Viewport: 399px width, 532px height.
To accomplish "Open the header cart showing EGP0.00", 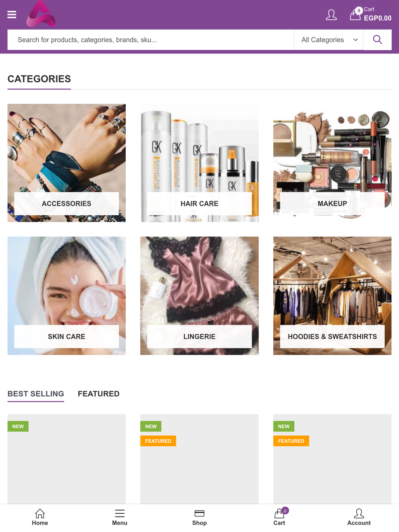I will 371,14.
